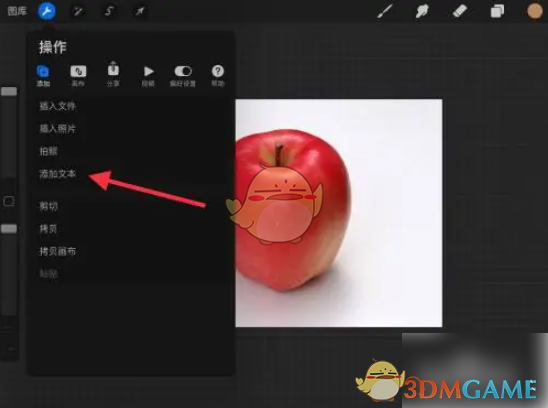
Task: Click the brush size slider handle
Action: point(9,92)
